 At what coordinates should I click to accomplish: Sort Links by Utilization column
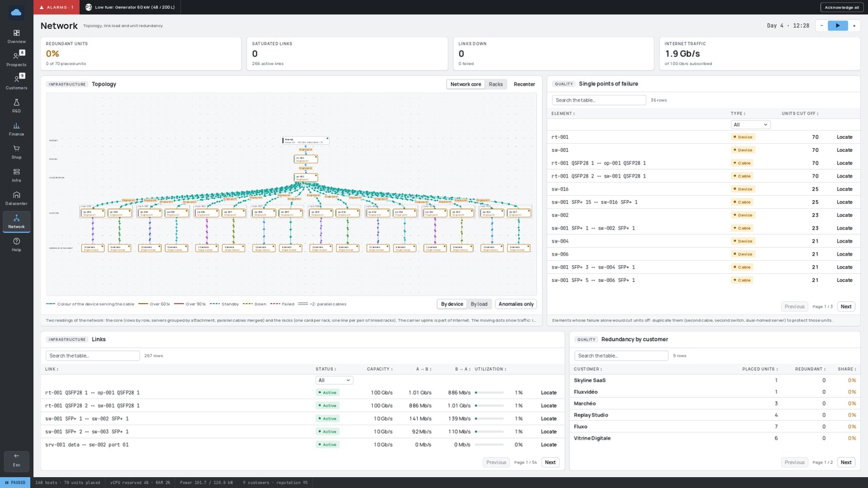point(490,369)
